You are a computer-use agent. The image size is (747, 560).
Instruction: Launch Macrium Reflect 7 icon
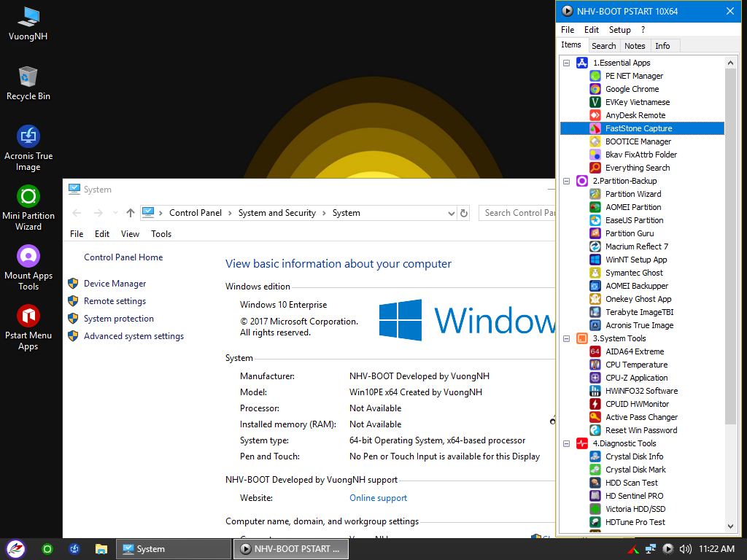click(x=595, y=246)
